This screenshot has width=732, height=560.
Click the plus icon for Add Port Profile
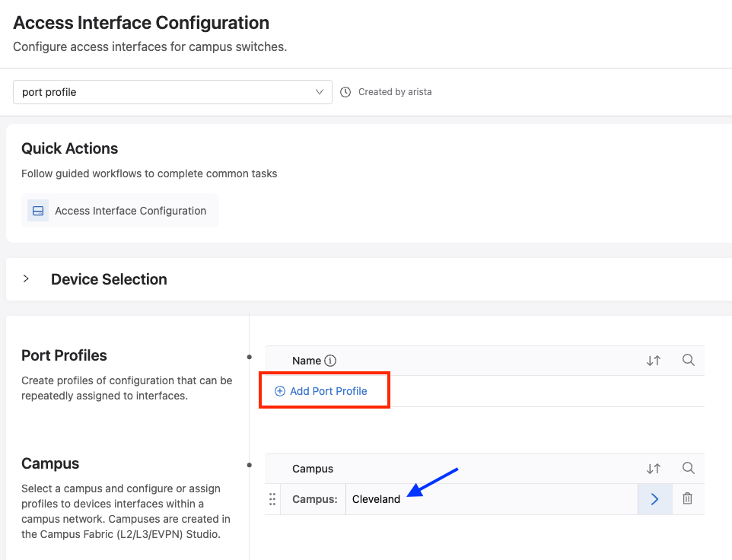point(280,391)
